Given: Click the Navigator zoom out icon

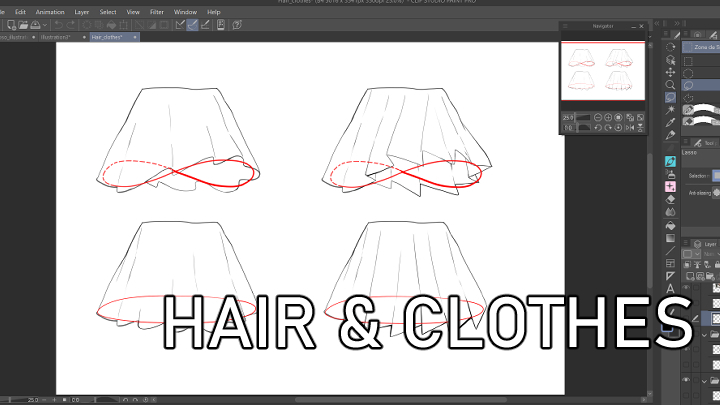Looking at the screenshot, I should 598,118.
